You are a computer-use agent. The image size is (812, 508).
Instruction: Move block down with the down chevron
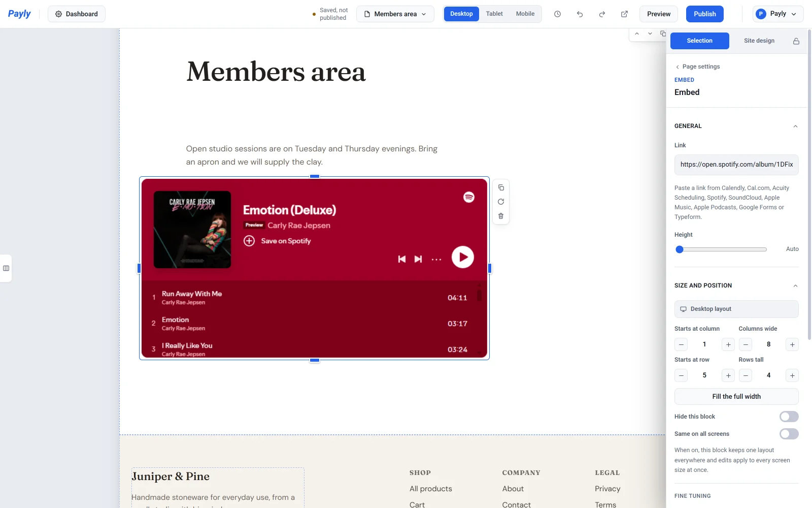point(650,34)
